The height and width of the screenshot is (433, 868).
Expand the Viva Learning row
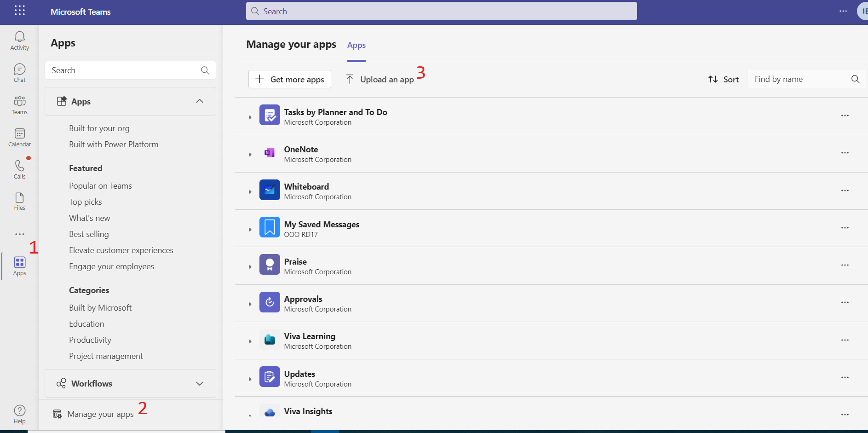click(x=250, y=341)
